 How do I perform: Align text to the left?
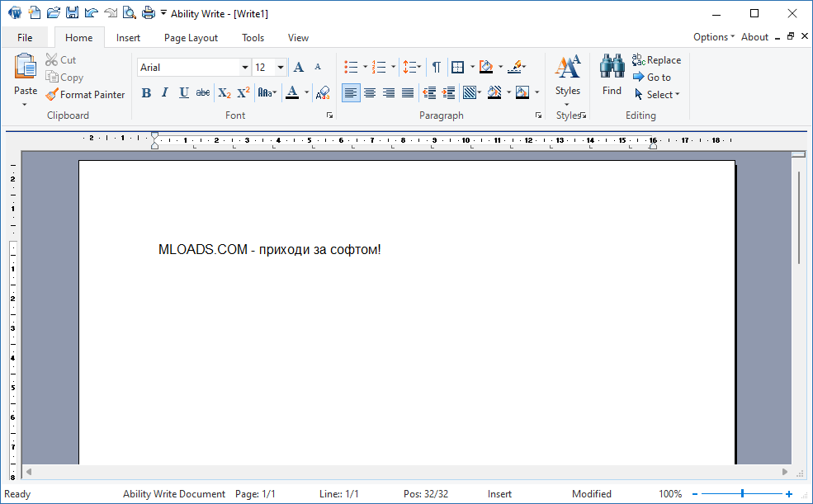click(351, 92)
